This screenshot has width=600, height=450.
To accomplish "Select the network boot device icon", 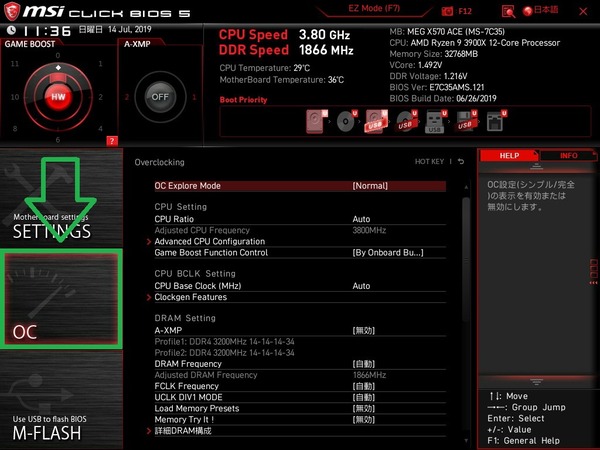I will (x=496, y=121).
